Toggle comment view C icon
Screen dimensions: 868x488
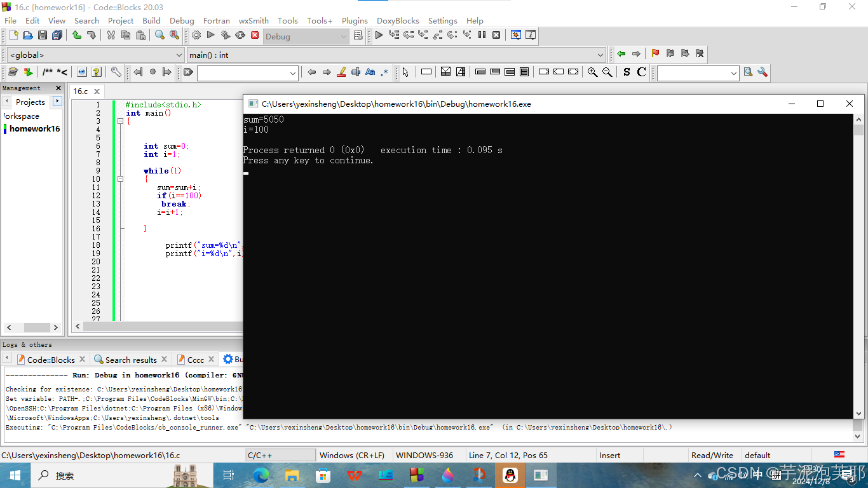(x=641, y=72)
